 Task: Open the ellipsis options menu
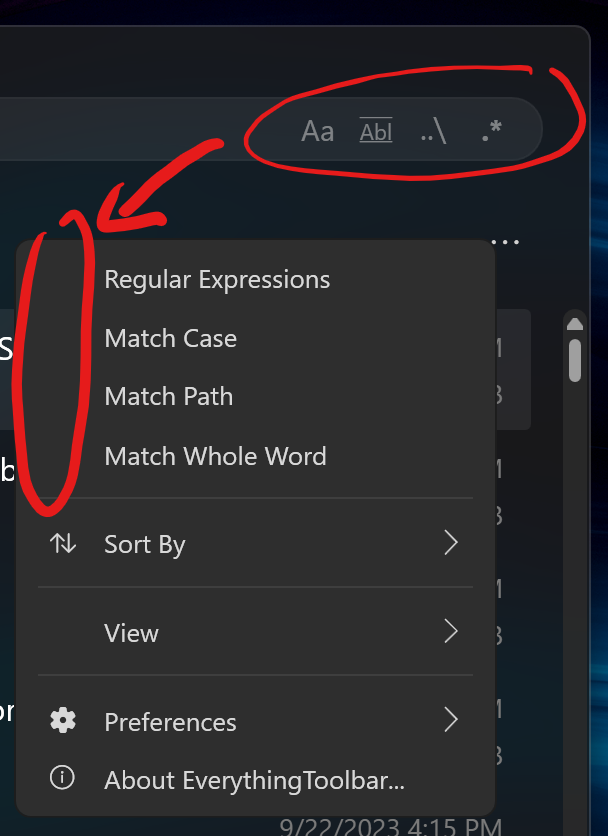(505, 240)
